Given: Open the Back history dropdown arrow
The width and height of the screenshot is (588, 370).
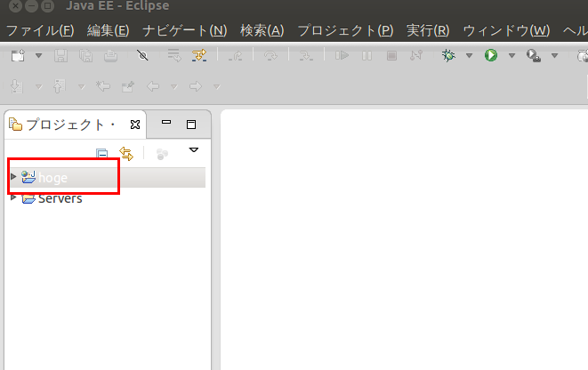Looking at the screenshot, I should (x=174, y=87).
